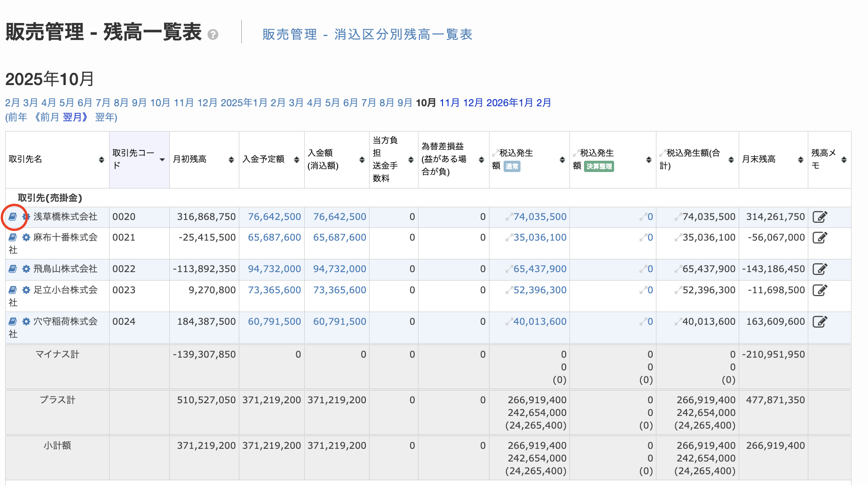This screenshot has width=868, height=485.
Task: Select current month 10月 in bold
Action: coord(426,102)
